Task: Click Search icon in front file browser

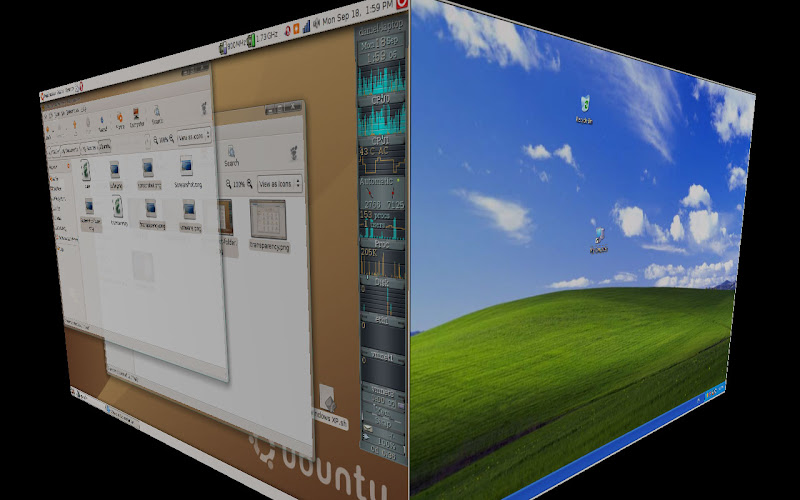Action: tap(157, 114)
